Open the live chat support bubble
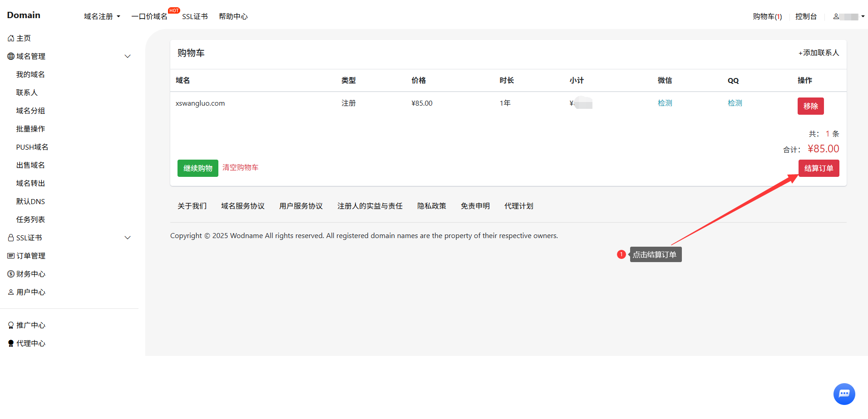This screenshot has height=419, width=868. tap(844, 394)
